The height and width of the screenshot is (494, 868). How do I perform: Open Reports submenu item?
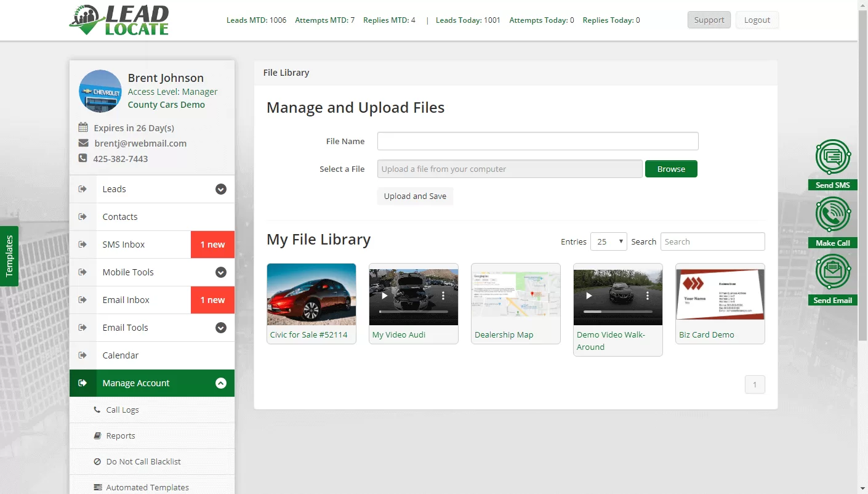[152, 435]
